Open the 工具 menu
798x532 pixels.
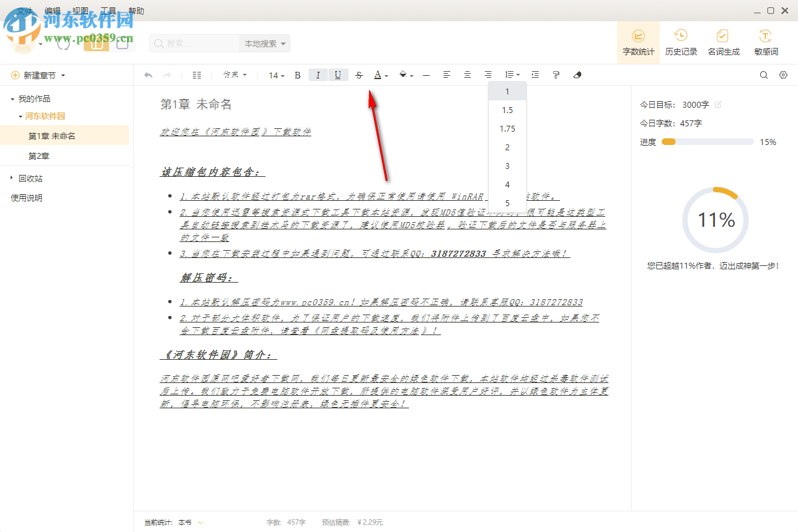(108, 11)
